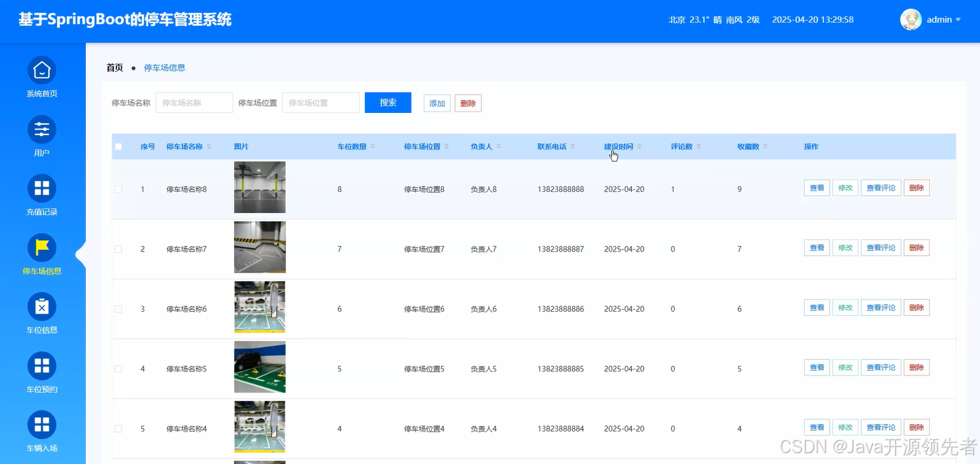Click 查看评论 for 停车场名称8

pos(881,188)
